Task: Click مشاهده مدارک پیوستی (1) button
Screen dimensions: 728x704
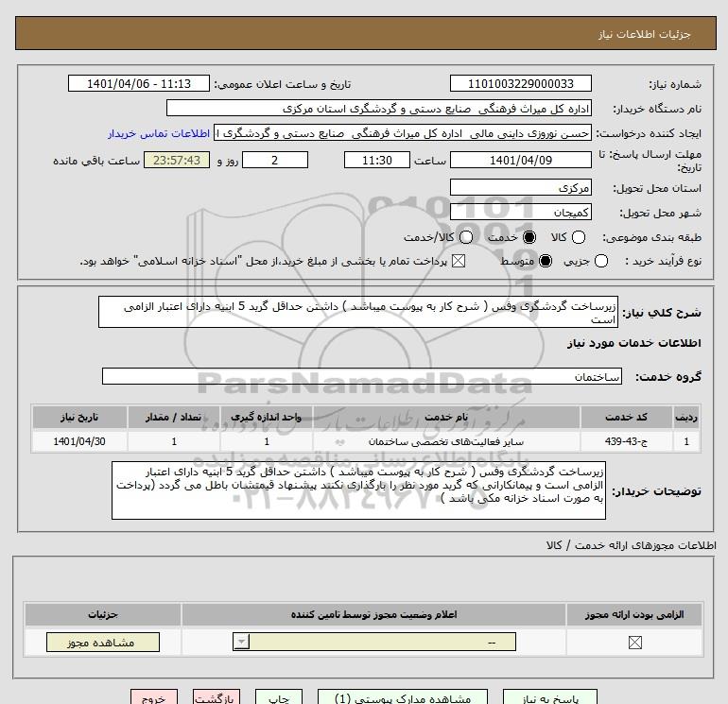Action: (x=403, y=697)
